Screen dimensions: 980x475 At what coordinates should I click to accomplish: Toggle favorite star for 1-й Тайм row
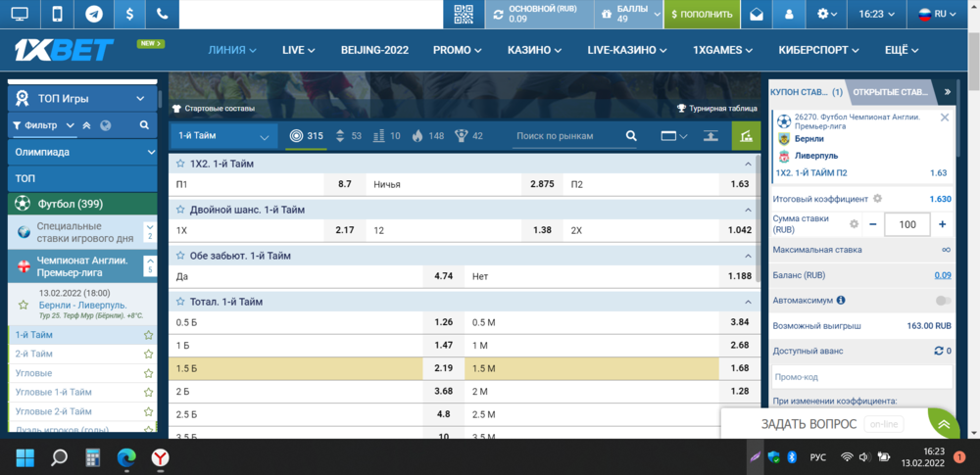(148, 335)
